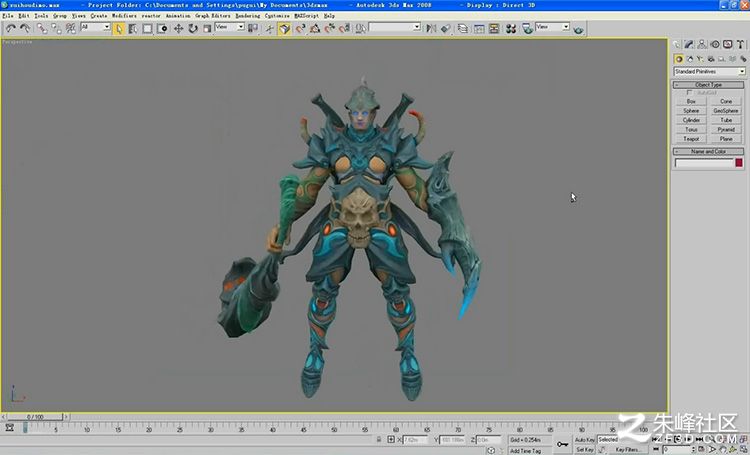The width and height of the screenshot is (750, 455).
Task: Select the Cameras category icon
Action: [x=711, y=59]
